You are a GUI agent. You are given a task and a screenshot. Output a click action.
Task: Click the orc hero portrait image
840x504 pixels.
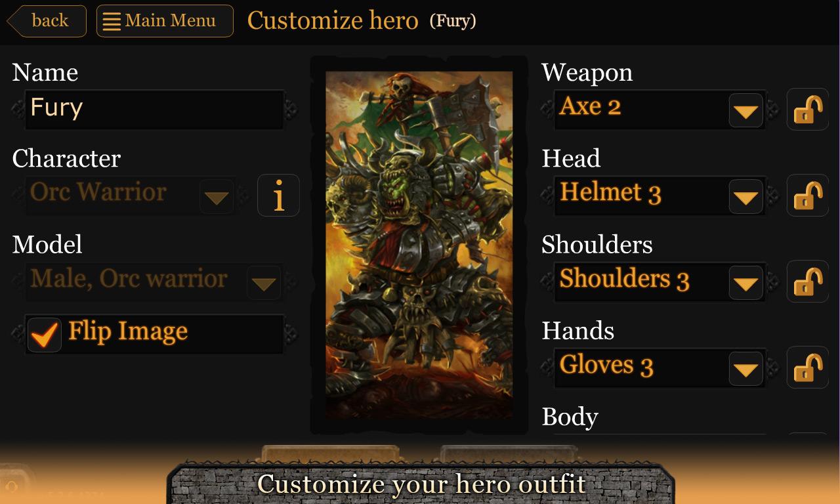(x=419, y=245)
